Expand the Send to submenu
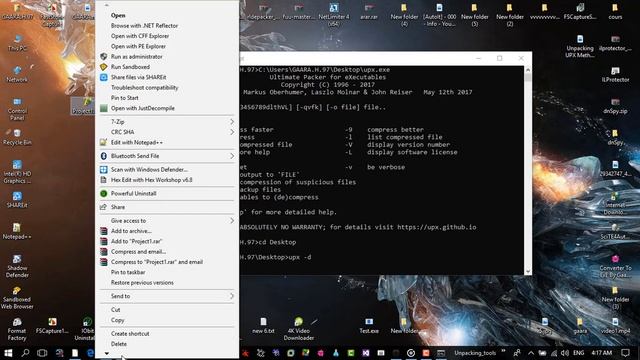Image resolution: width=640 pixels, height=360 pixels. (x=167, y=296)
